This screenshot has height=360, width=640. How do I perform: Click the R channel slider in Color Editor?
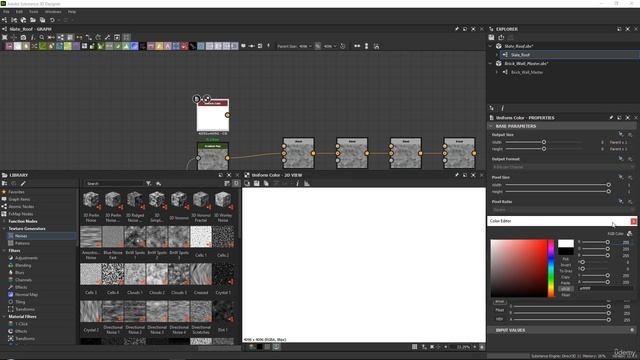click(596, 242)
